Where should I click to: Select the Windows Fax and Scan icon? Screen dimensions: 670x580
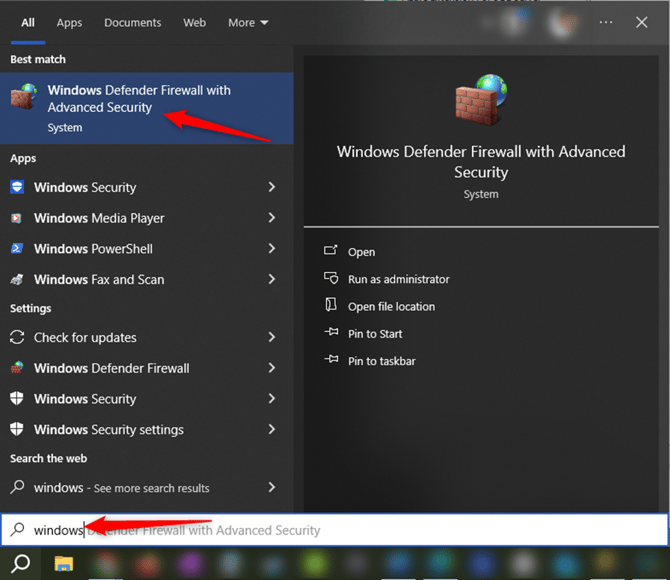[x=17, y=280]
